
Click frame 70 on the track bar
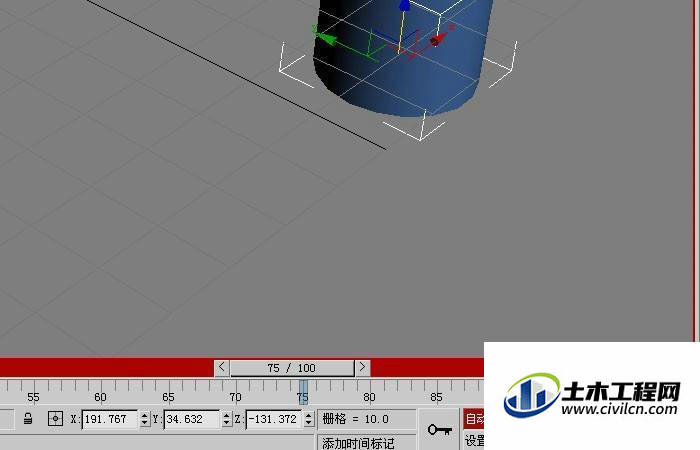tap(235, 397)
